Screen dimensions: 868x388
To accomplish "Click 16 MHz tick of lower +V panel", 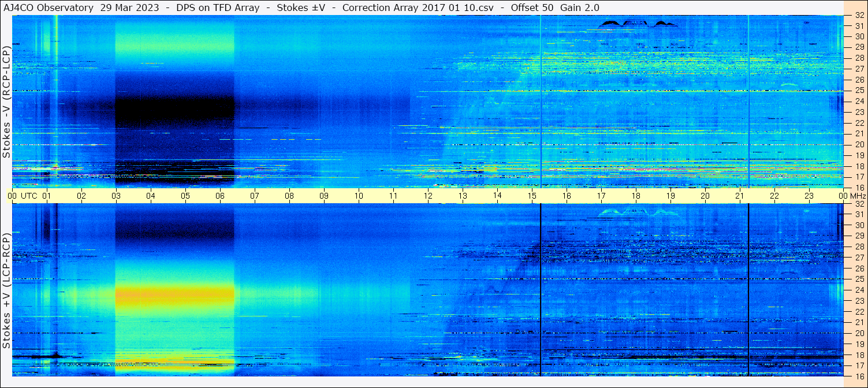I will pos(859,376).
